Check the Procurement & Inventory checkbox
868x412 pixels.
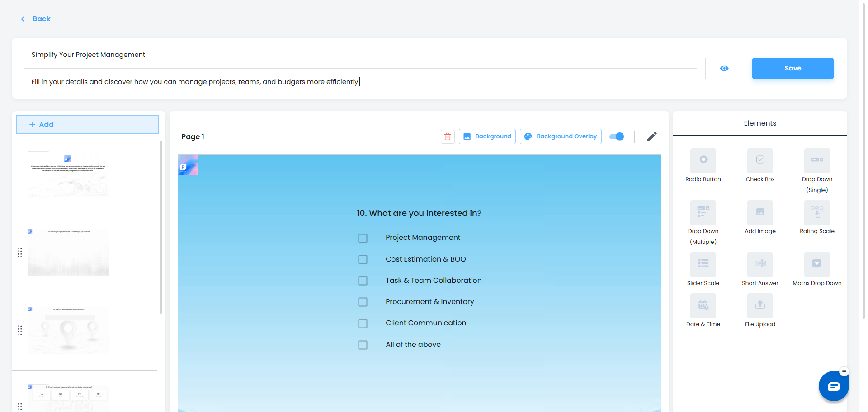363,302
